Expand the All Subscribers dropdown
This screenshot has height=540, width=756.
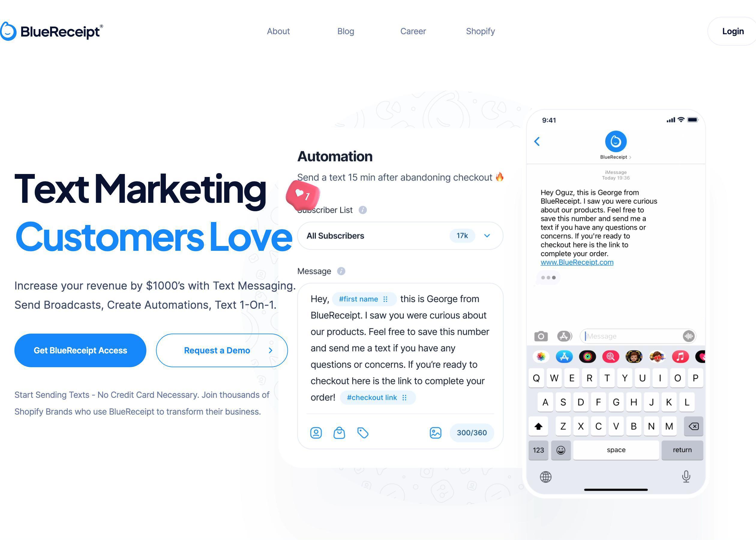(x=488, y=235)
